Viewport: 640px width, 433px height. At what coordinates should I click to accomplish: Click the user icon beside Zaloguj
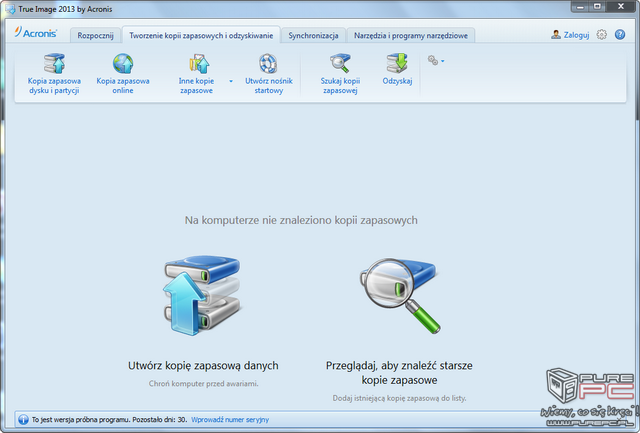tap(556, 35)
